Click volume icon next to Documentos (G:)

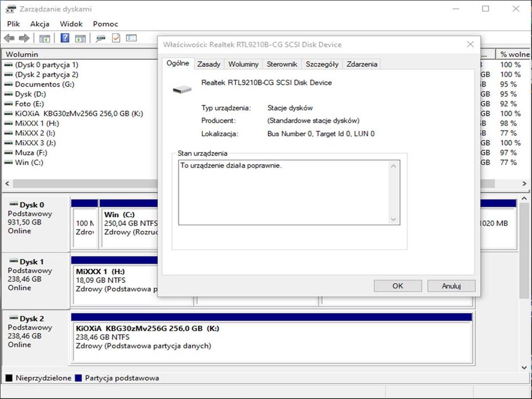pos(9,84)
